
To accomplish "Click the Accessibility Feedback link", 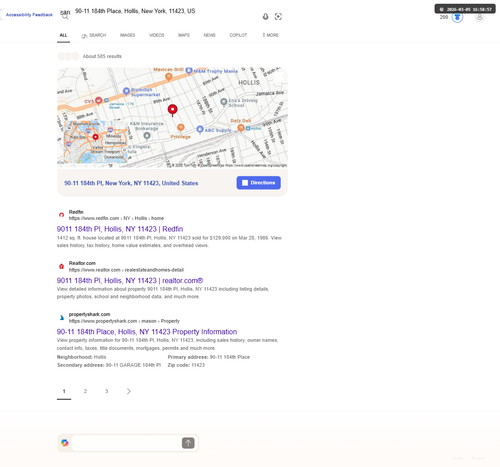I will [29, 15].
